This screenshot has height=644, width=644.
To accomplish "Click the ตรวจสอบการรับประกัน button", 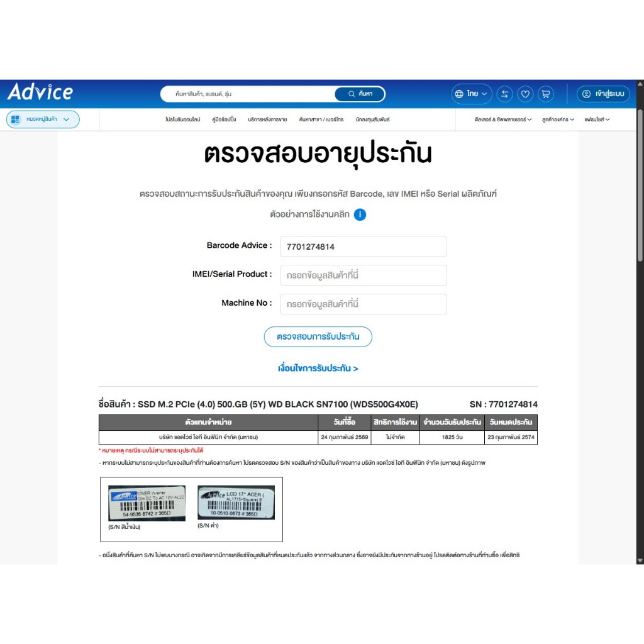I will [x=318, y=336].
